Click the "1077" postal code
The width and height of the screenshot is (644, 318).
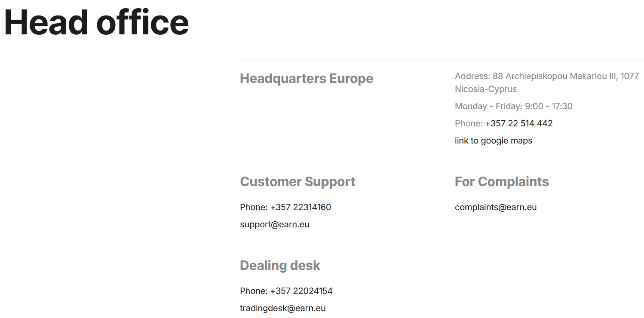[x=630, y=76]
